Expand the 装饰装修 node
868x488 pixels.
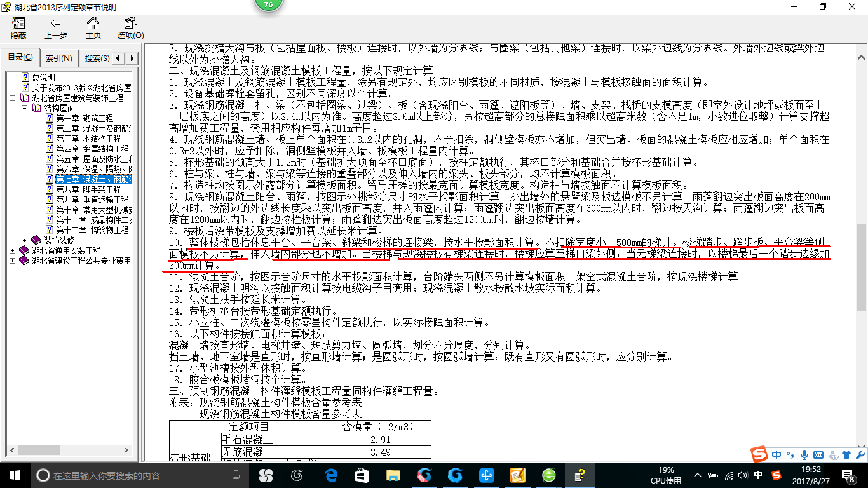click(24, 240)
